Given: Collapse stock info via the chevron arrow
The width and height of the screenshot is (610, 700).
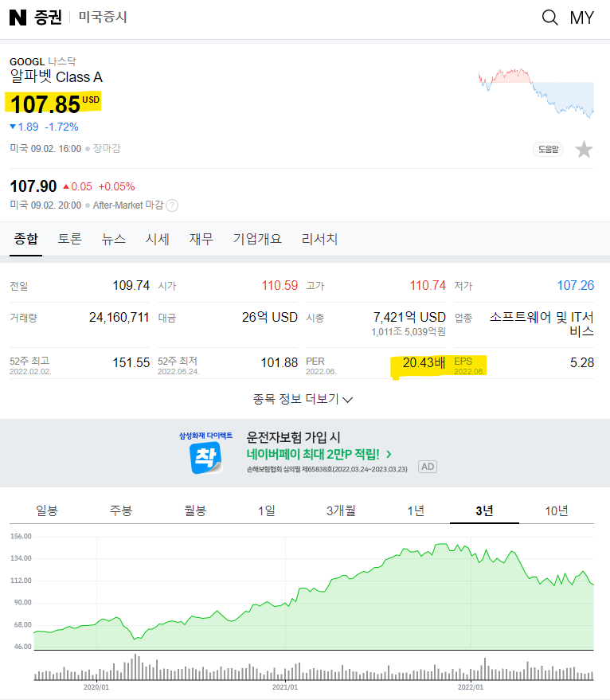Looking at the screenshot, I should pyautogui.click(x=347, y=400).
